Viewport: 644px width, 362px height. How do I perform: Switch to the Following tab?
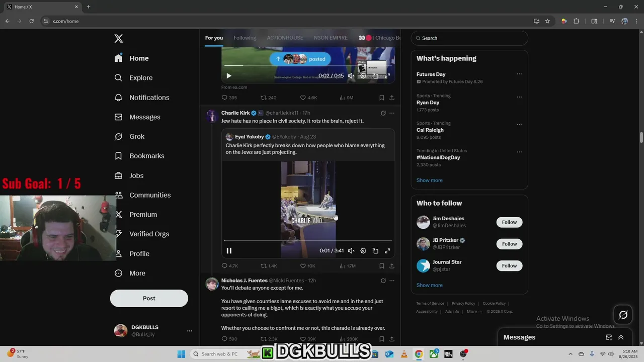coord(245,38)
